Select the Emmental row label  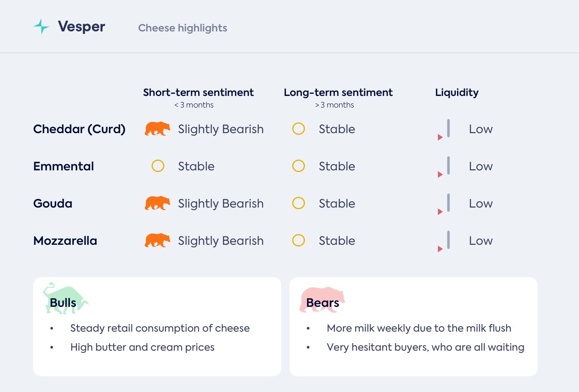(x=64, y=166)
